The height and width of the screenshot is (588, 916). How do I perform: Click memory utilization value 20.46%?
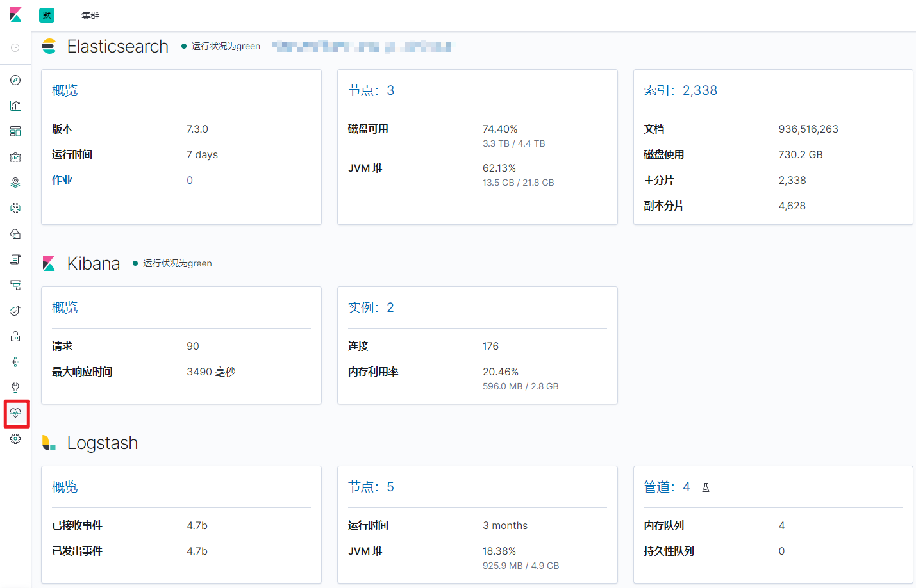pos(501,372)
